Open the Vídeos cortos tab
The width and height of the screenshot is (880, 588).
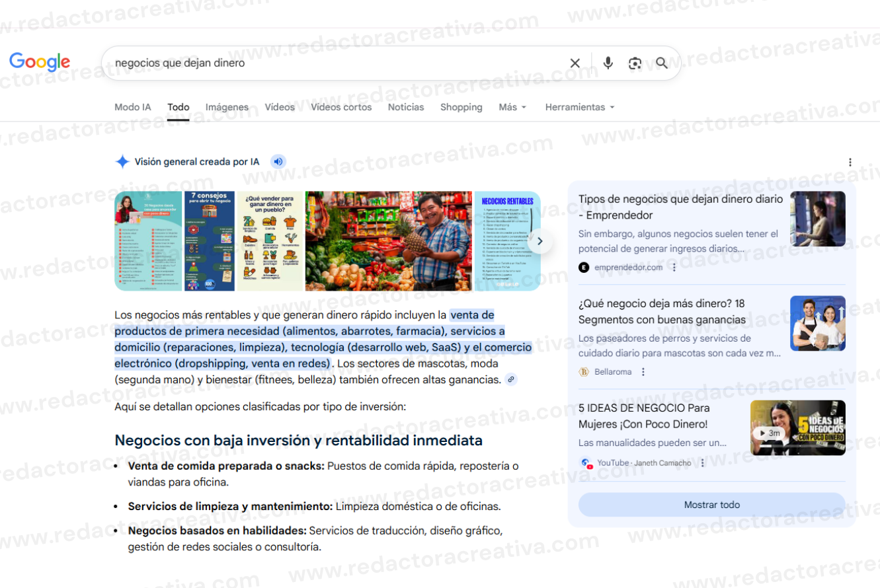(x=341, y=107)
